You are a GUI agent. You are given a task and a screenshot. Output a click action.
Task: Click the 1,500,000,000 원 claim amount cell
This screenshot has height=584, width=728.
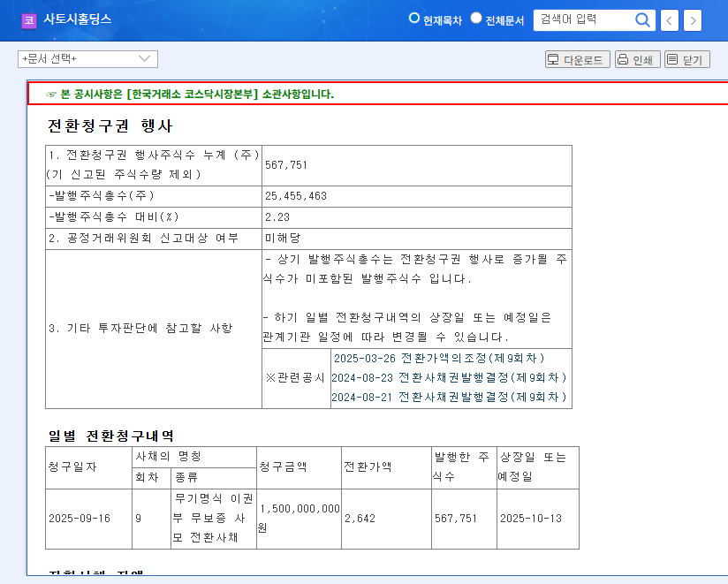[x=299, y=519]
